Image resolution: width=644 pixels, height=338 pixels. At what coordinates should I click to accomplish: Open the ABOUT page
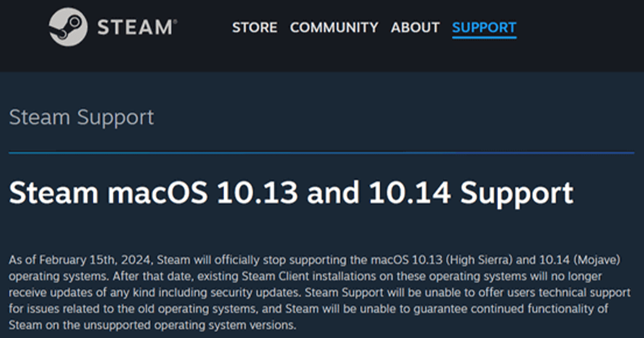(x=415, y=27)
